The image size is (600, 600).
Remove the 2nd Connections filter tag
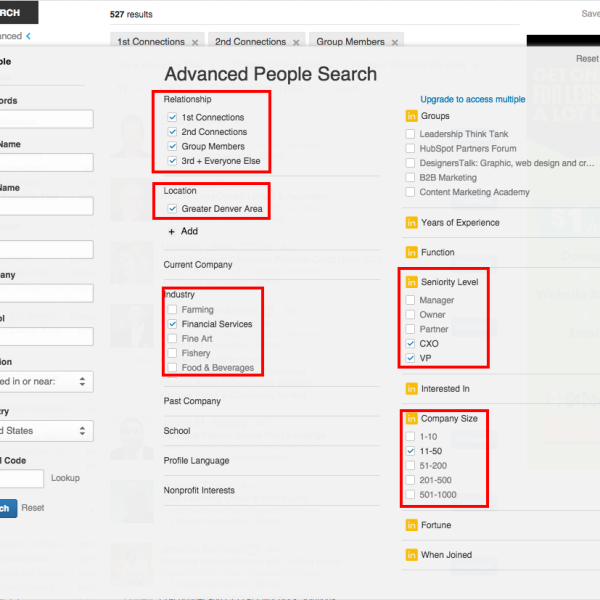pos(296,42)
